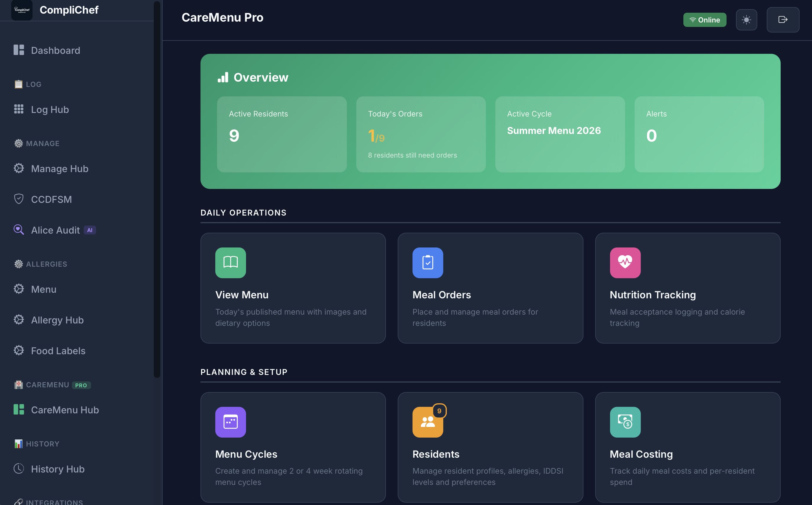Go to Food Labels
Viewport: 812px width, 505px height.
coord(58,351)
